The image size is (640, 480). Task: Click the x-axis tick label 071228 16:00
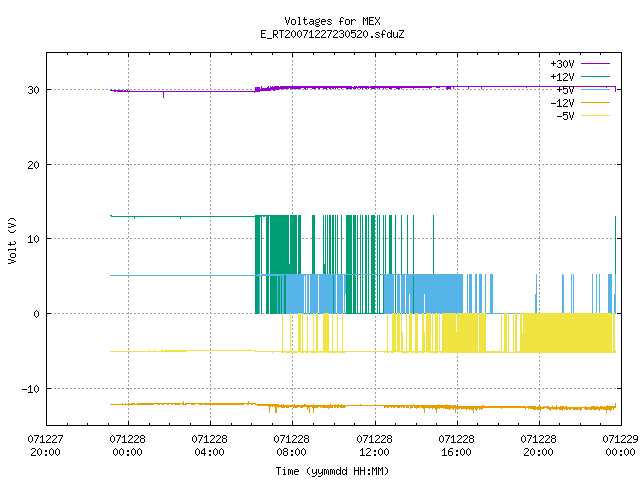[x=456, y=446]
